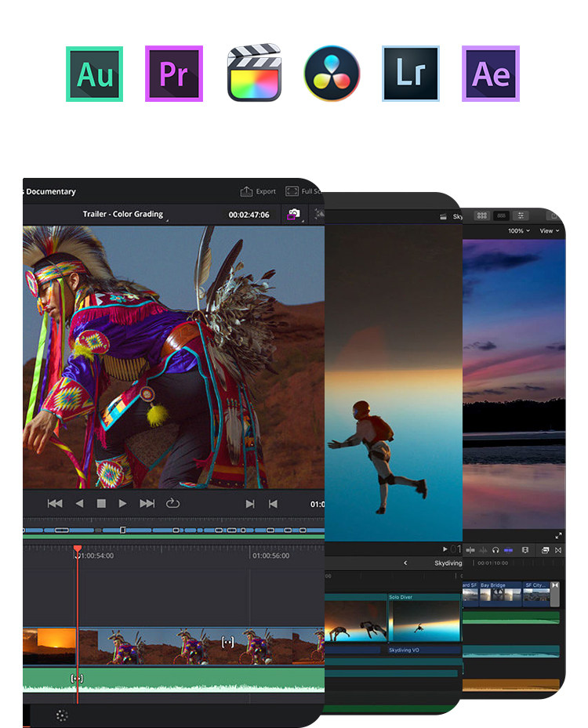
Task: Click the trim bracket handle on dancer clip
Action: click(x=227, y=642)
